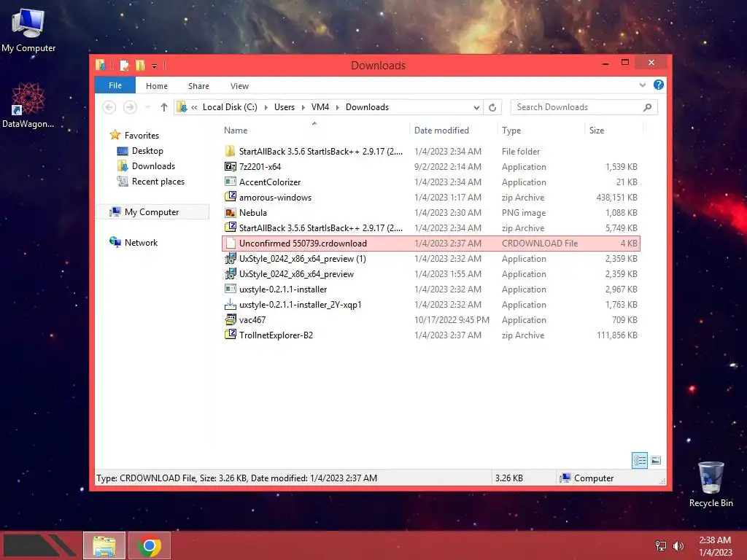This screenshot has width=747, height=560.
Task: Select the StartAllBack zip Archive icon
Action: [230, 227]
